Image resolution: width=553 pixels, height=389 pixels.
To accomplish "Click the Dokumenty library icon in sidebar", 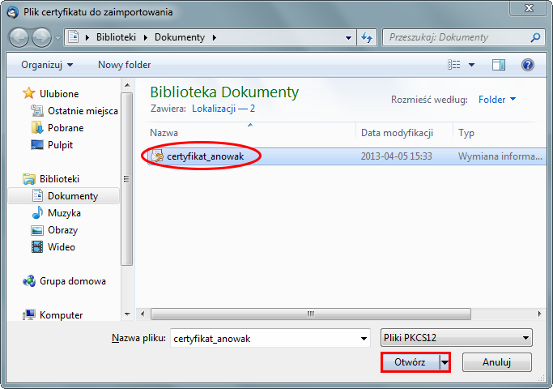I will (37, 196).
